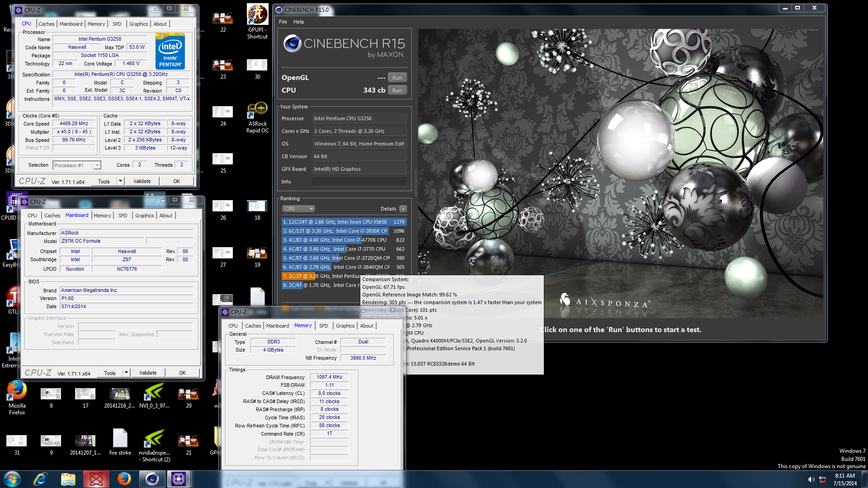Select ranking entry Intel Core i7-3930K
868x488 pixels.
344,231
